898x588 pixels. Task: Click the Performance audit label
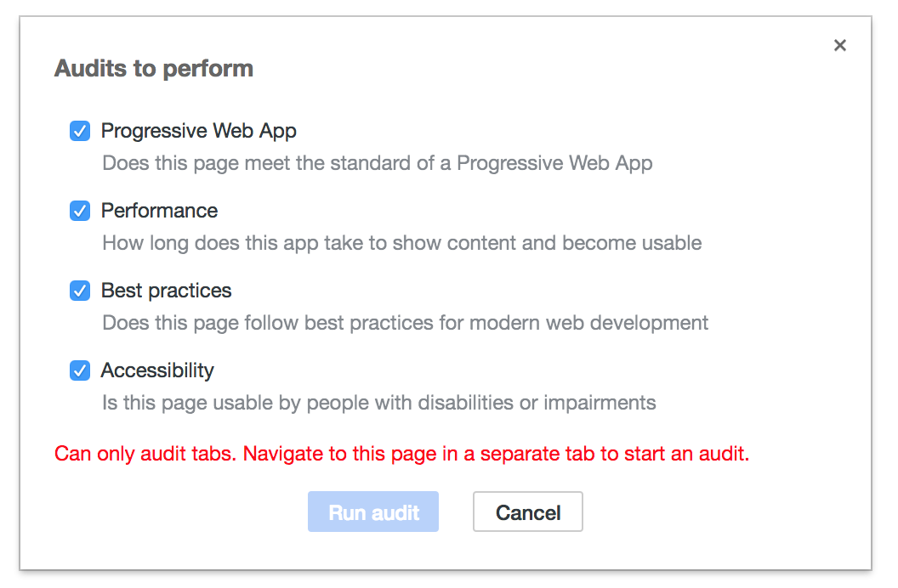pos(158,211)
